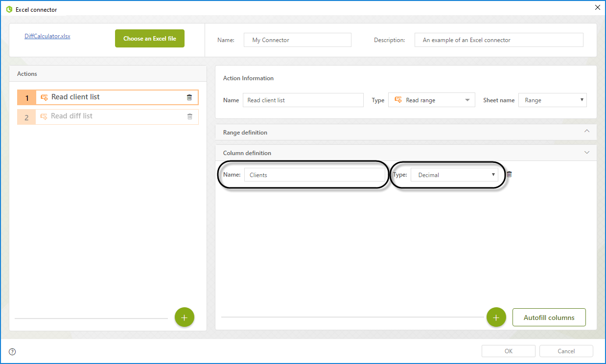This screenshot has width=606, height=364.
Task: Expand the Range definition section
Action: [x=587, y=132]
